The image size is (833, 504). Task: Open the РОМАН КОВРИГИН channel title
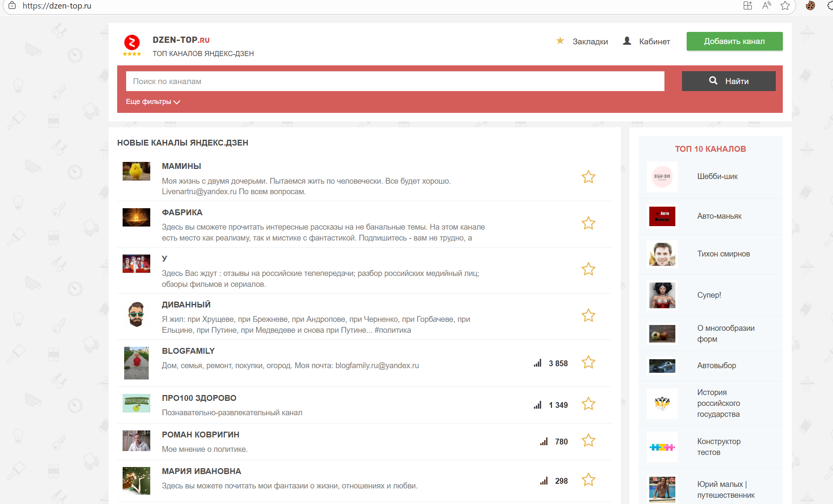(200, 435)
